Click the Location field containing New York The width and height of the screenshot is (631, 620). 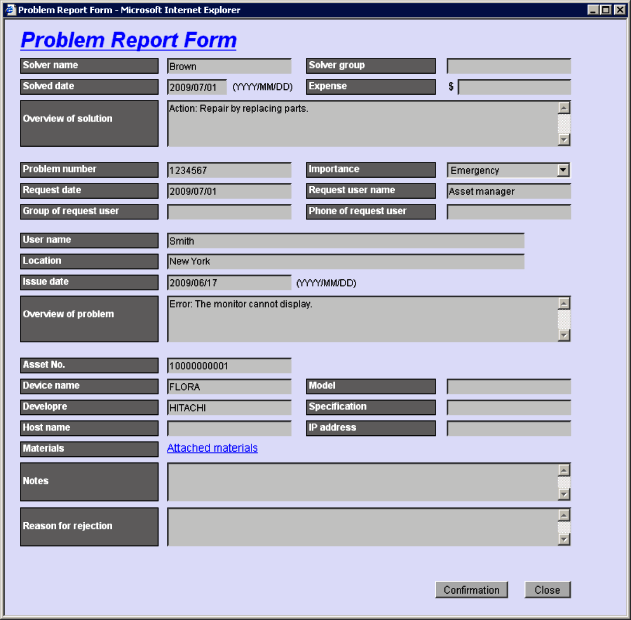(x=345, y=261)
